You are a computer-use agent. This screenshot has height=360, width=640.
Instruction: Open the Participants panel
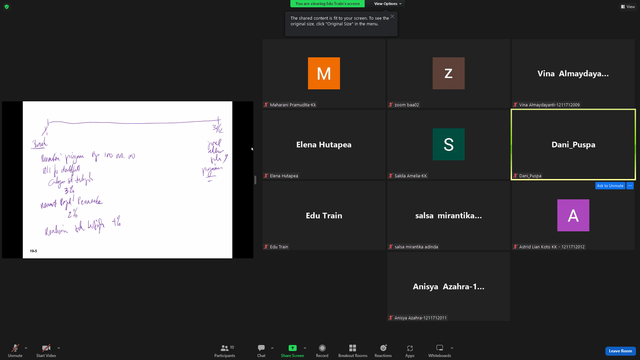coord(225,350)
